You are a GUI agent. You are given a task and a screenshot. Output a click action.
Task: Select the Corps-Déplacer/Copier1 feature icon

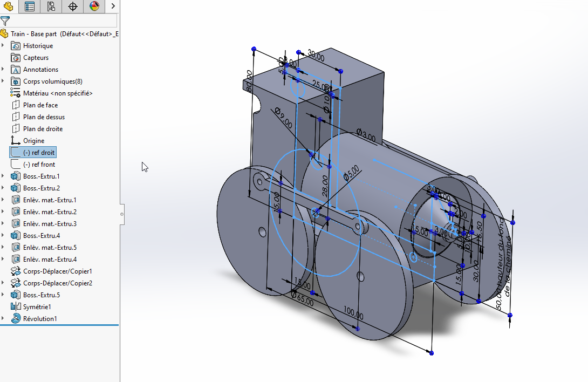[x=16, y=271]
